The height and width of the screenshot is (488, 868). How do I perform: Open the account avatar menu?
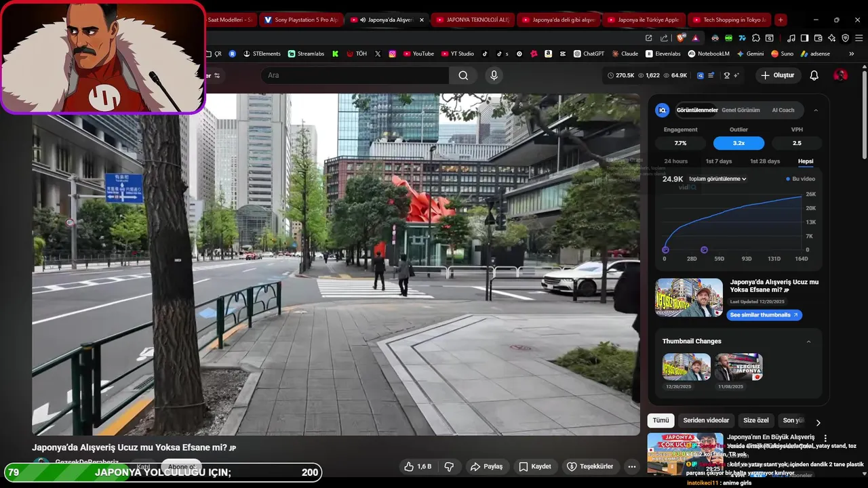840,75
